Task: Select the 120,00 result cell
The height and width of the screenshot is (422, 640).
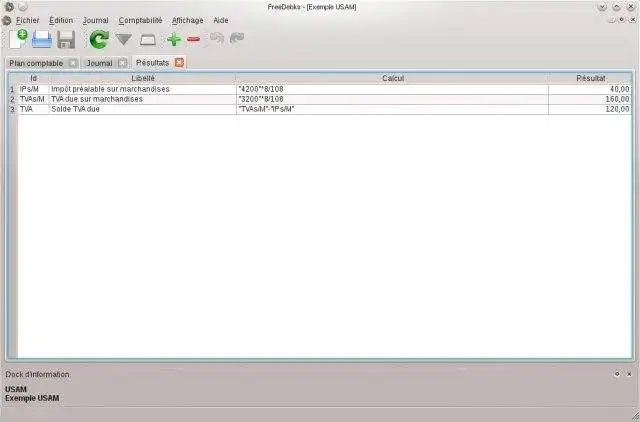Action: (590, 109)
